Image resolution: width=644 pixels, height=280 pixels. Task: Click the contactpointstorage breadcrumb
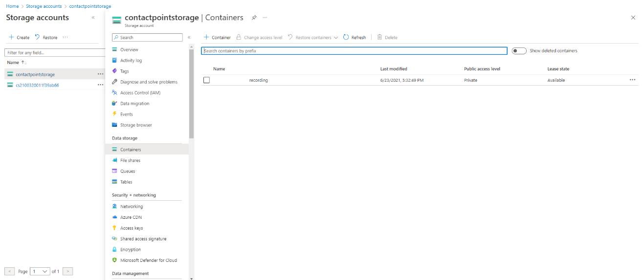click(x=90, y=6)
